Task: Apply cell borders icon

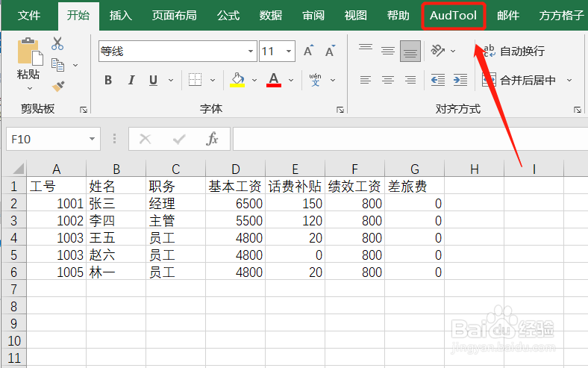Action: click(x=195, y=80)
